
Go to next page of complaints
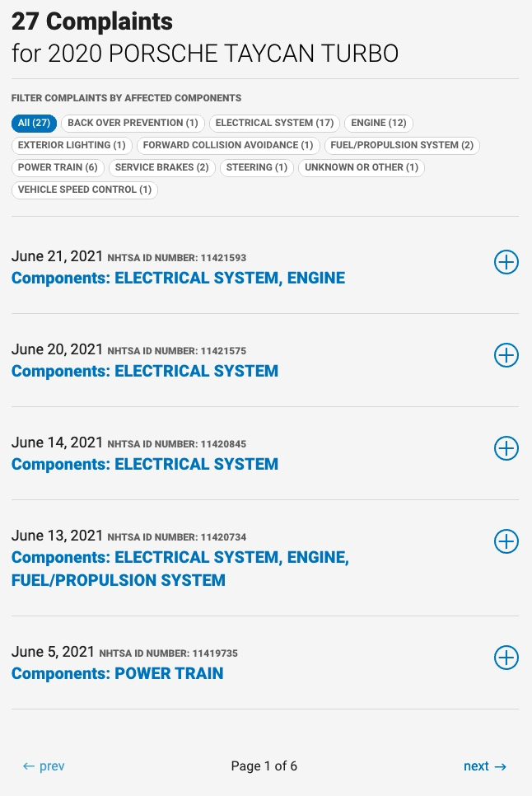(x=484, y=766)
